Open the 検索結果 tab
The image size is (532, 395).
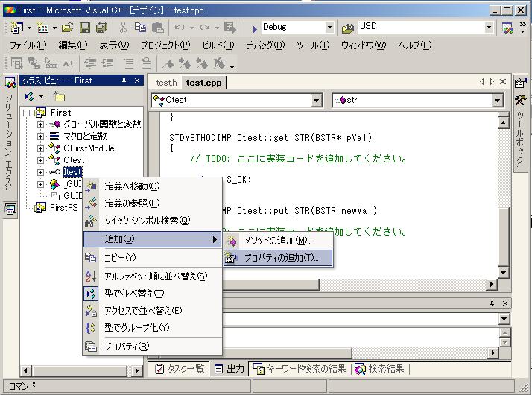point(380,369)
